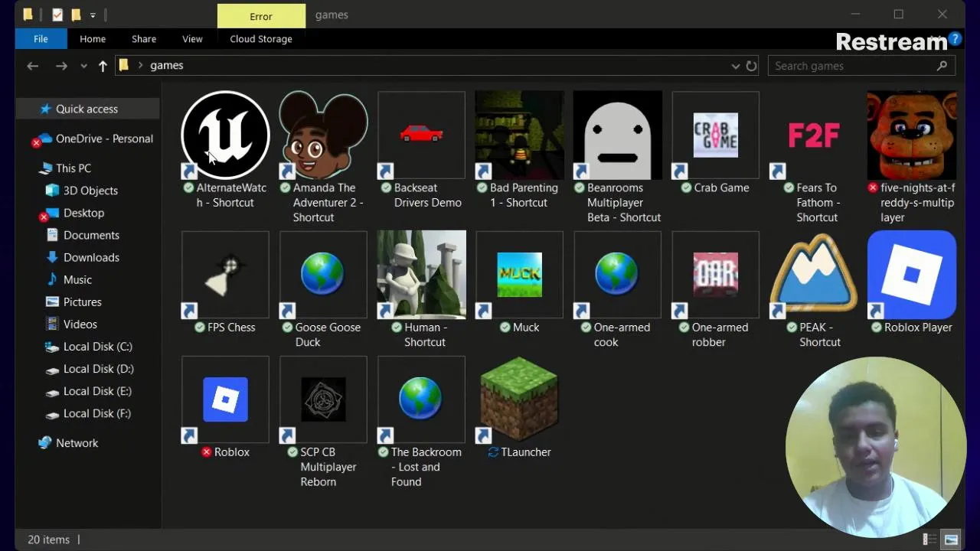The image size is (980, 551).
Task: Expand the address path chevron before games
Action: point(140,66)
